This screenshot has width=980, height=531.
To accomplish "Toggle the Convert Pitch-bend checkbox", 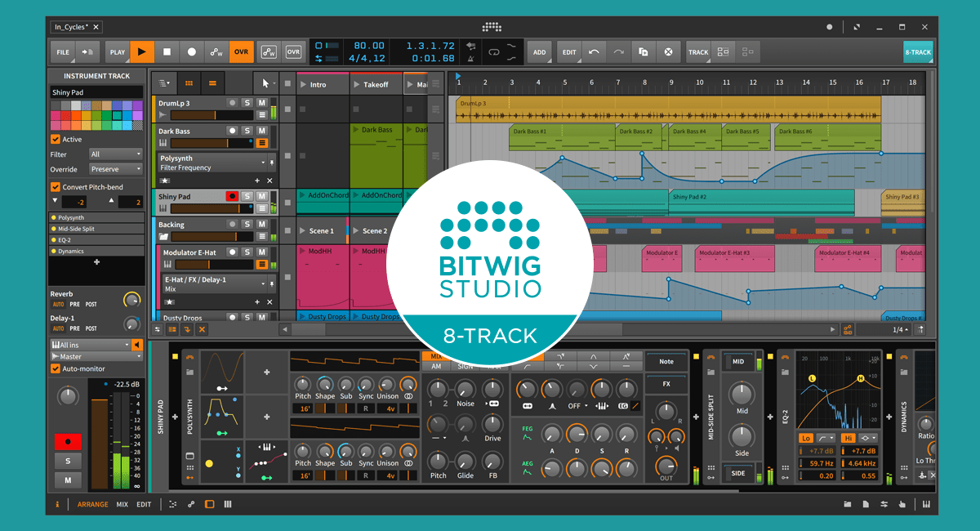I will point(56,187).
